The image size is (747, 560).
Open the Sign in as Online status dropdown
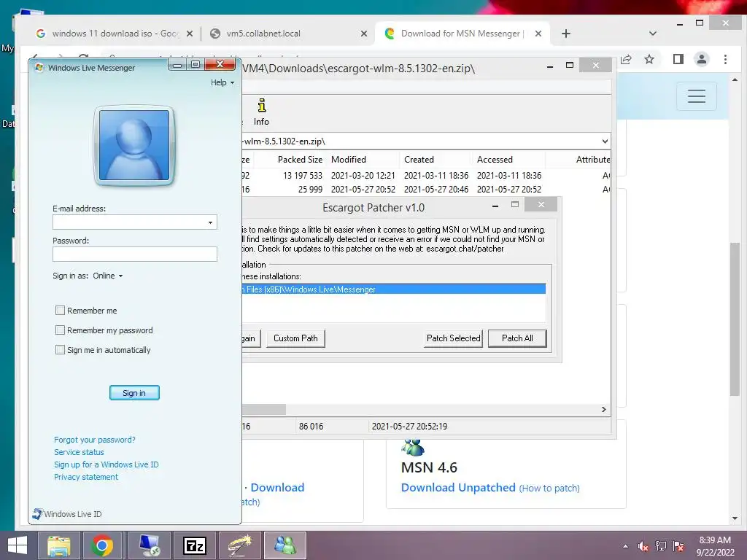[x=108, y=276]
